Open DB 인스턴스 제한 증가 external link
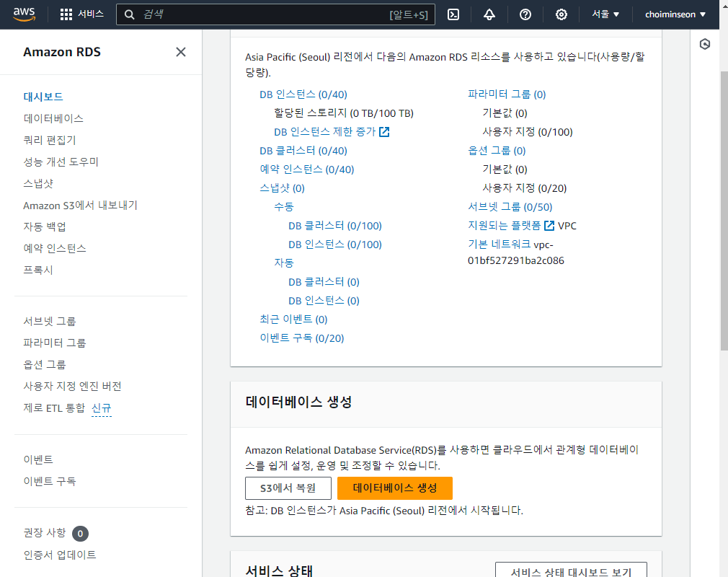The height and width of the screenshot is (577, 728). (332, 132)
